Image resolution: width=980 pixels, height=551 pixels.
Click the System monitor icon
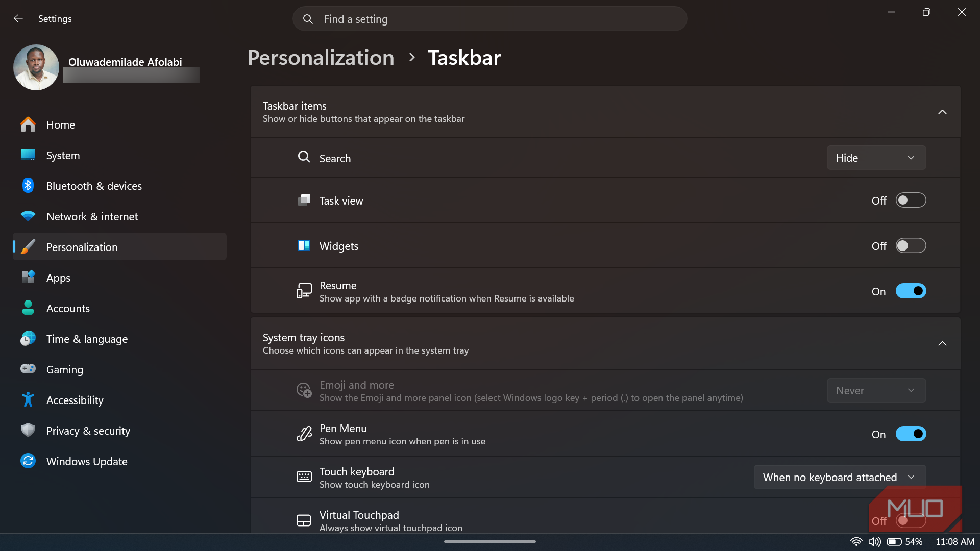point(28,155)
